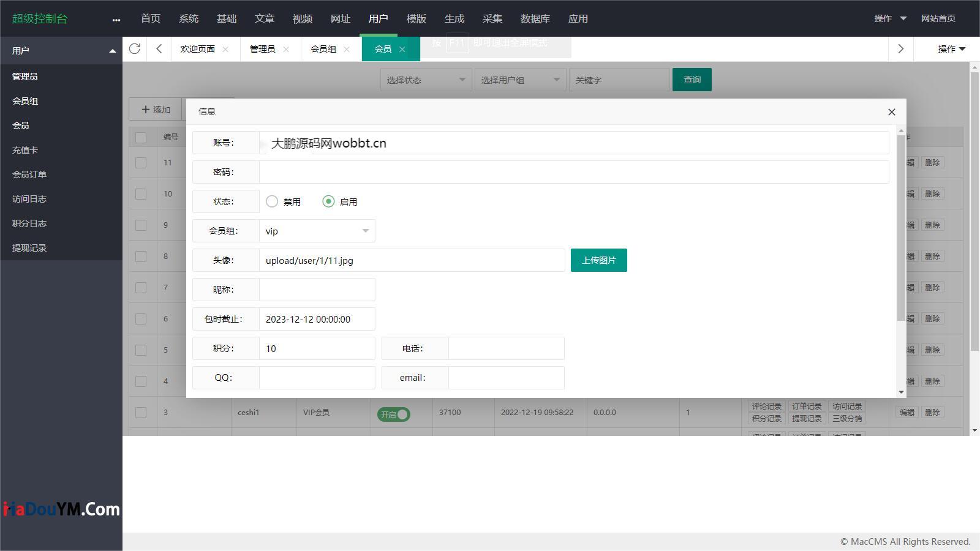Close the 管理员 tab
This screenshot has height=551, width=980.
286,50
